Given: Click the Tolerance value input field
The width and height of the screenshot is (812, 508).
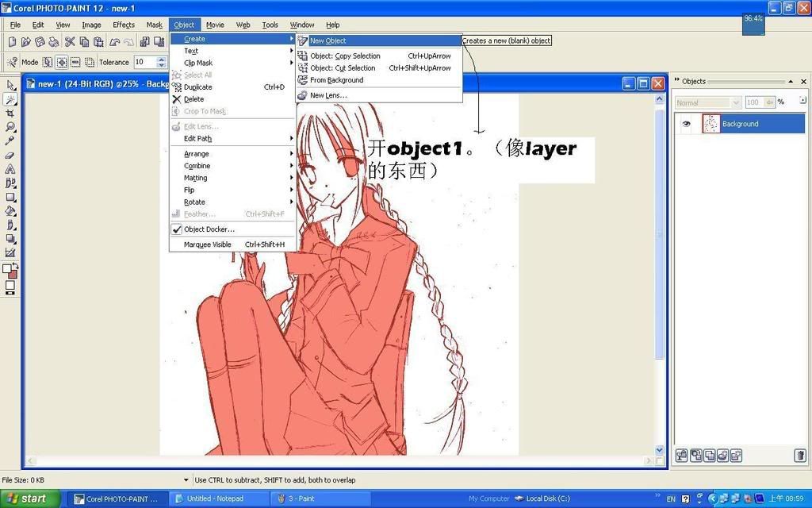Looking at the screenshot, I should point(145,62).
